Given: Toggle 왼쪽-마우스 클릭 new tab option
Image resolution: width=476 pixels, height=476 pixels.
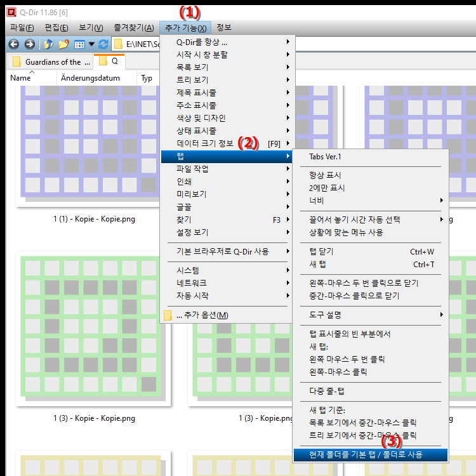Looking at the screenshot, I should point(371,372).
